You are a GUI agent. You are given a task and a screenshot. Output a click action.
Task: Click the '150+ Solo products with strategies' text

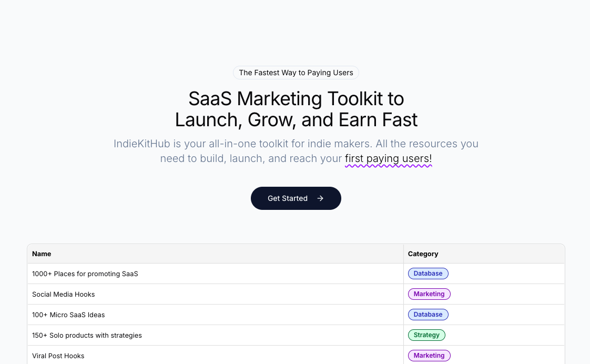[x=87, y=335]
